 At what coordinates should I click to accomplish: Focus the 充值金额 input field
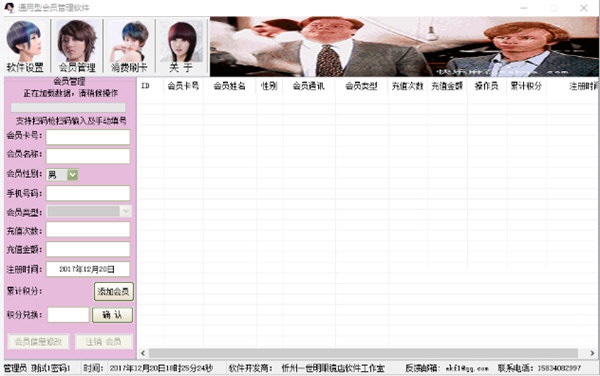[88, 249]
